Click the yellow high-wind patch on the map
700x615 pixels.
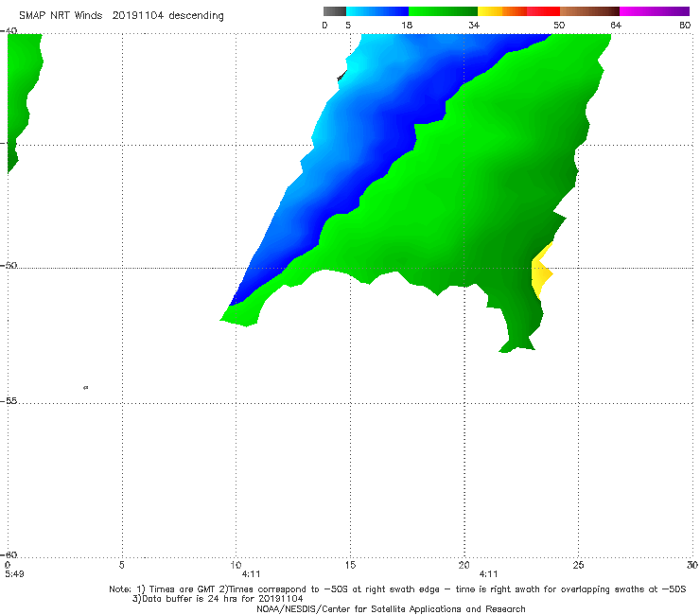point(541,272)
